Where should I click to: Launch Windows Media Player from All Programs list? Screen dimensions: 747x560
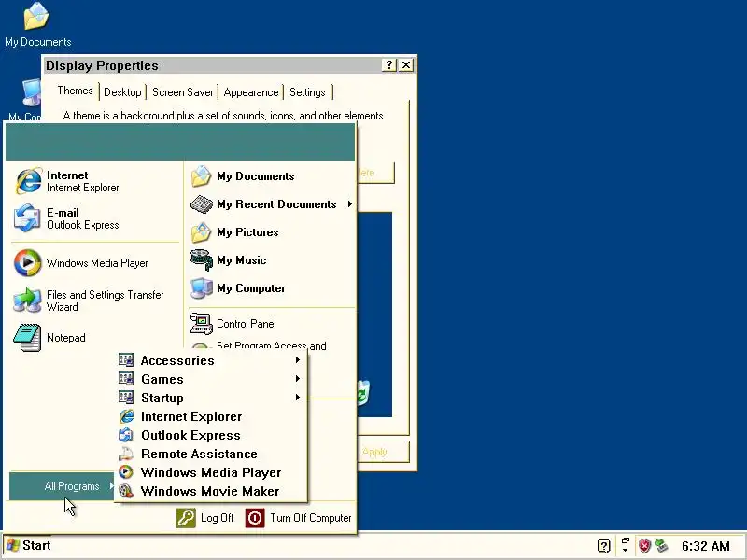coord(211,472)
